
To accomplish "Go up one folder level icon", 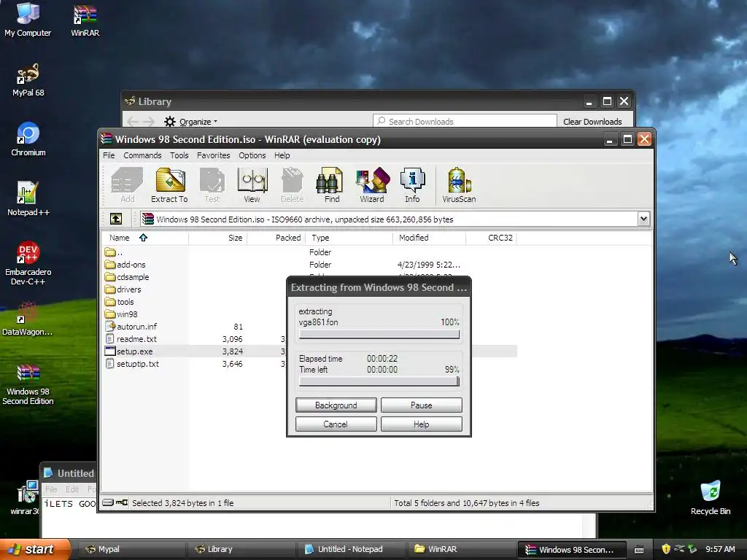I will click(116, 219).
